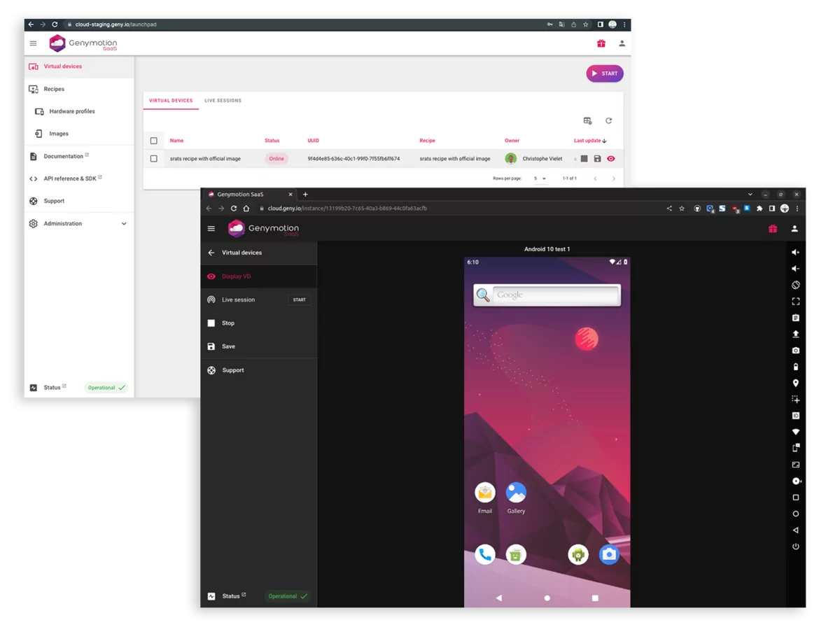Viewport: 840px width, 641px height.
Task: Open the clipboard tool in device toolbar
Action: pos(795,318)
